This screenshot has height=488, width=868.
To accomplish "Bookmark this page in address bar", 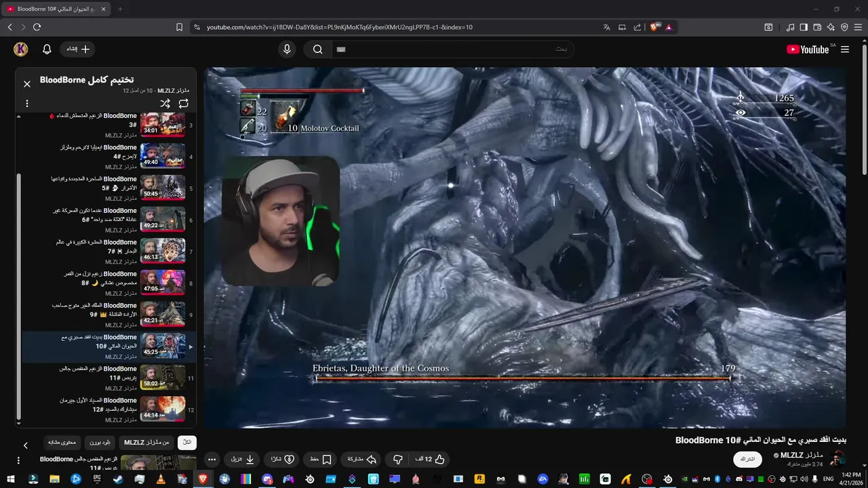I will pyautogui.click(x=179, y=27).
